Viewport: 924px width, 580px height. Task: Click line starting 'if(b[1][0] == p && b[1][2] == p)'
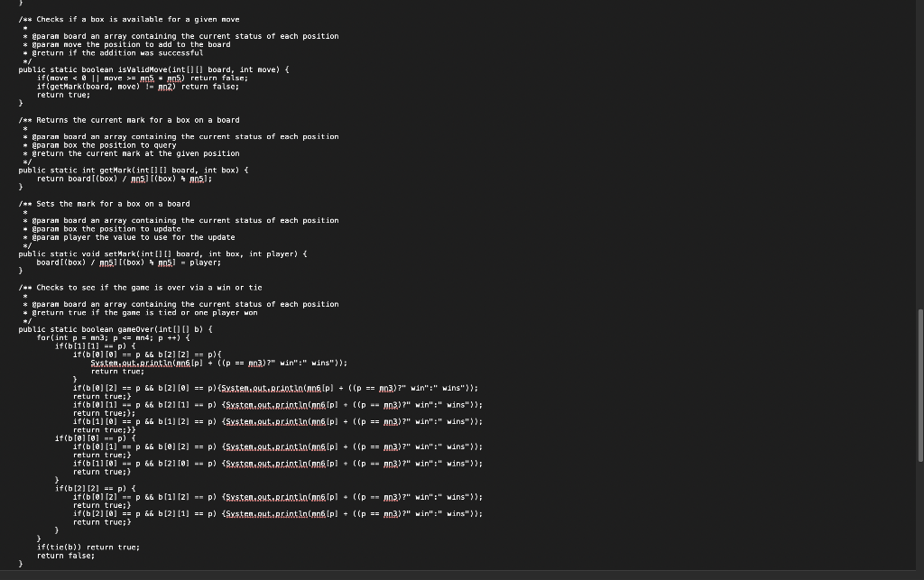(278, 421)
